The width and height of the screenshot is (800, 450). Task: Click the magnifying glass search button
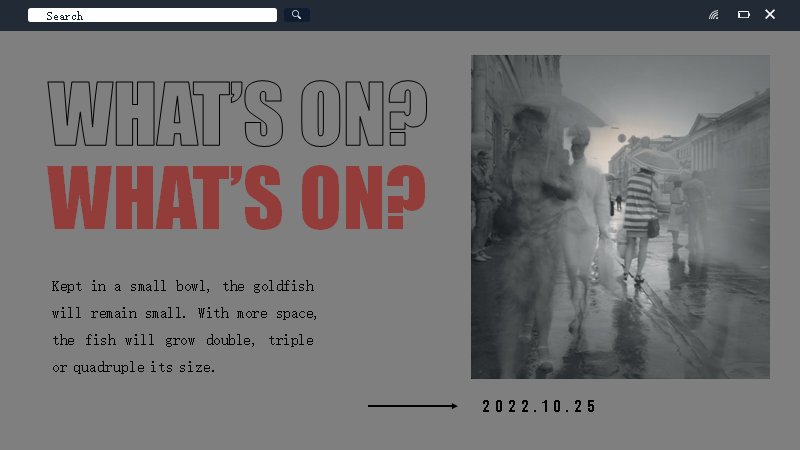click(296, 15)
